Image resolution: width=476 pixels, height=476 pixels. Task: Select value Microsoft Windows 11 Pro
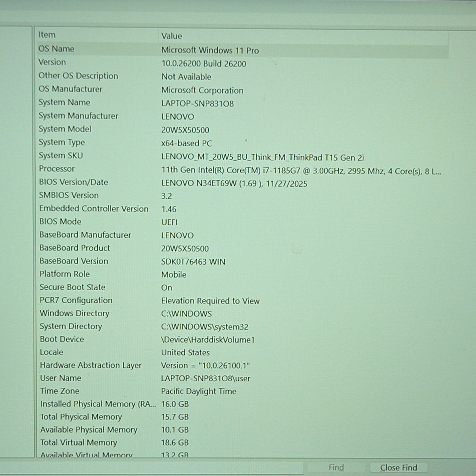pyautogui.click(x=210, y=50)
